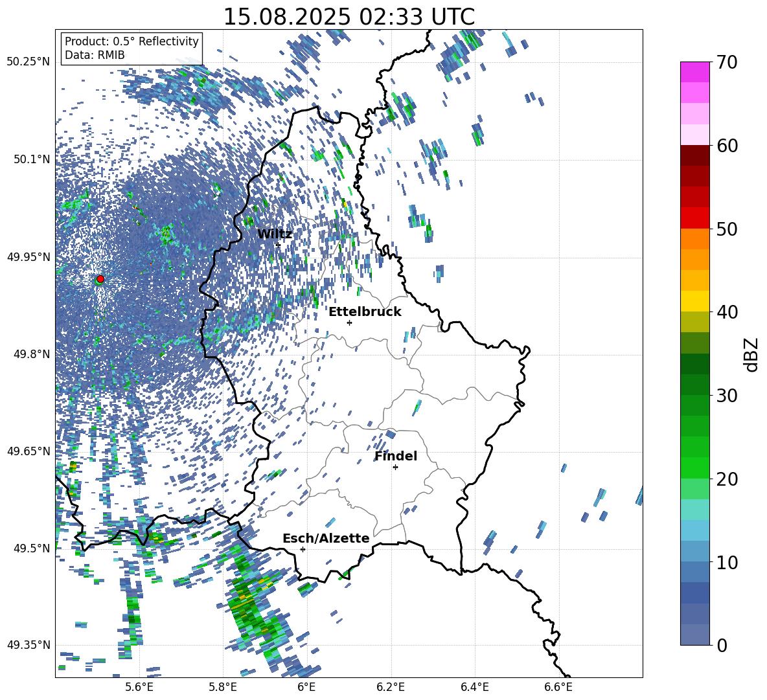Click the Esch/Alzette city label
Viewport: 767px width, 700px height.
[x=326, y=538]
